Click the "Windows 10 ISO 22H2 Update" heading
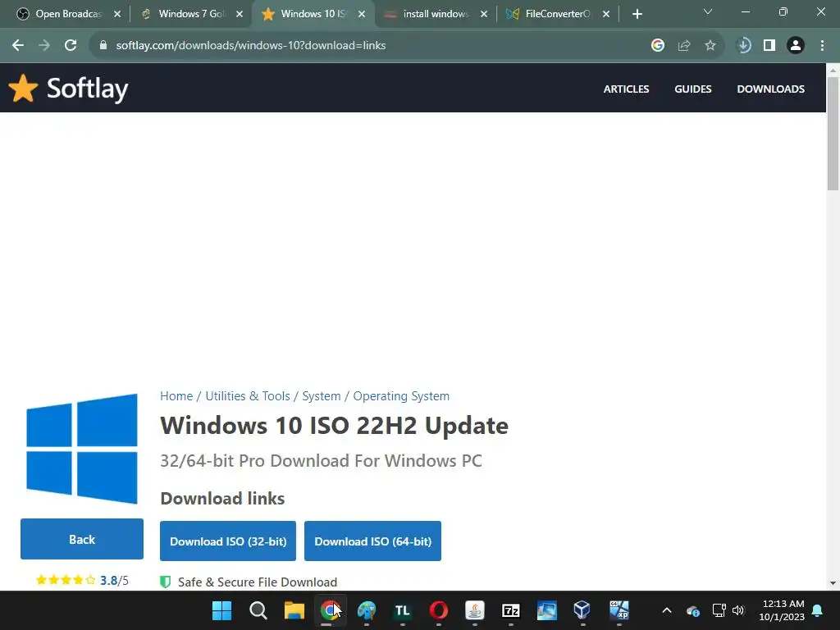Viewport: 840px width, 630px height. (335, 426)
